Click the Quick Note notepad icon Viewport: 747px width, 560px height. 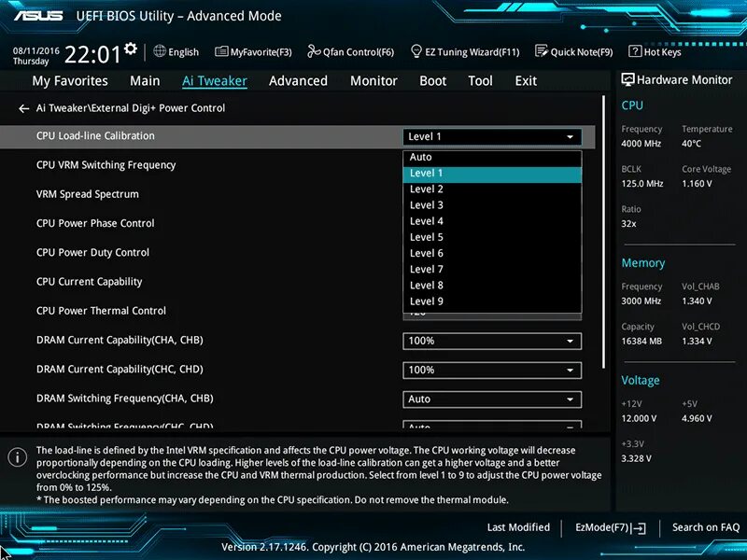[x=542, y=51]
